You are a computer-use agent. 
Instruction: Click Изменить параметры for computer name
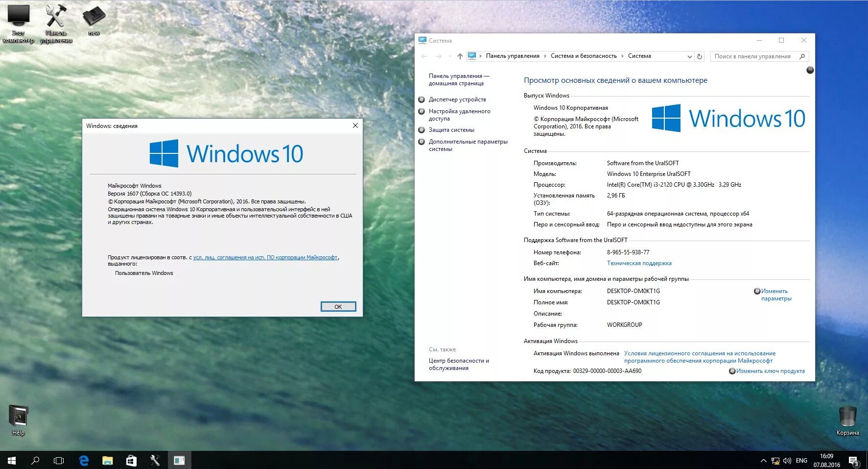[x=776, y=295]
